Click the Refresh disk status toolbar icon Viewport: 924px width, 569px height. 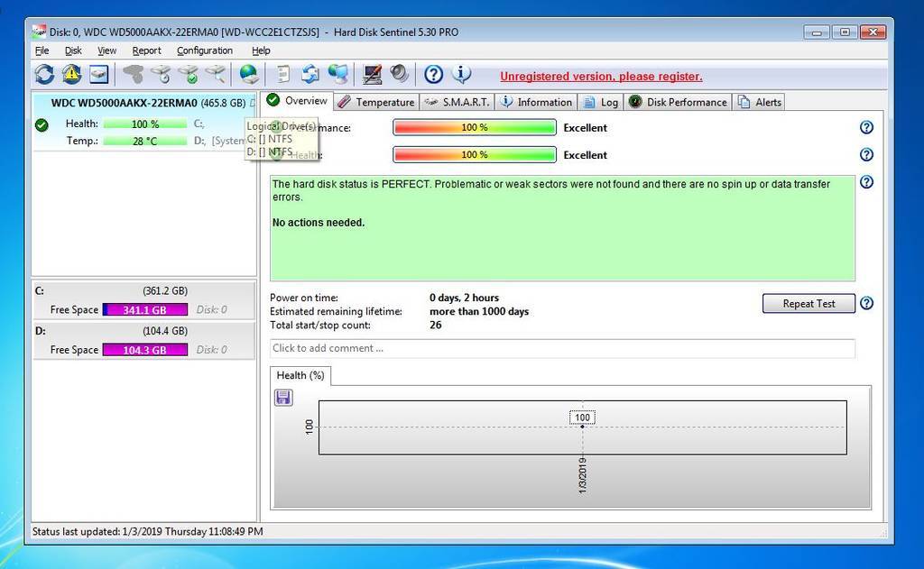point(45,74)
